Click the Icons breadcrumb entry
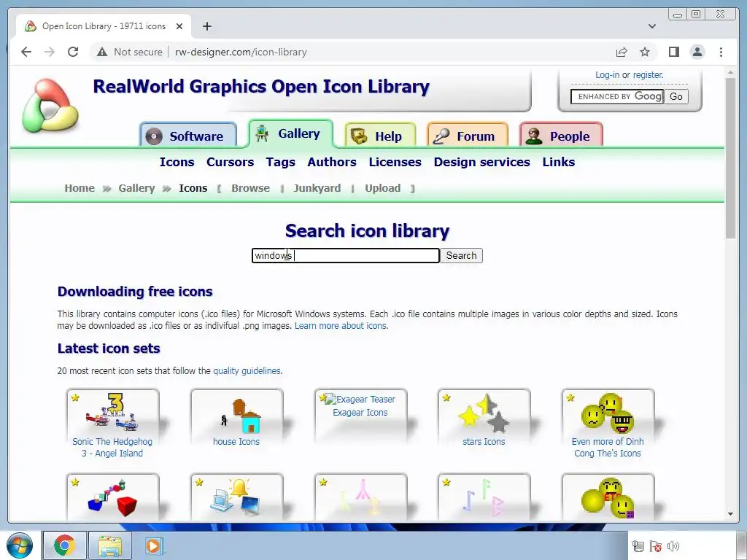The width and height of the screenshot is (747, 560). (x=193, y=188)
